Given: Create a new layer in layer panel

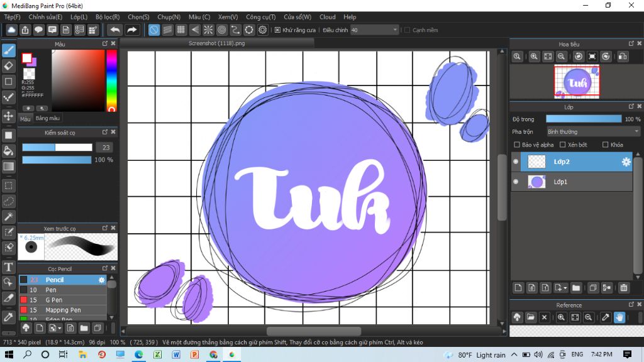Looking at the screenshot, I should coord(518,288).
